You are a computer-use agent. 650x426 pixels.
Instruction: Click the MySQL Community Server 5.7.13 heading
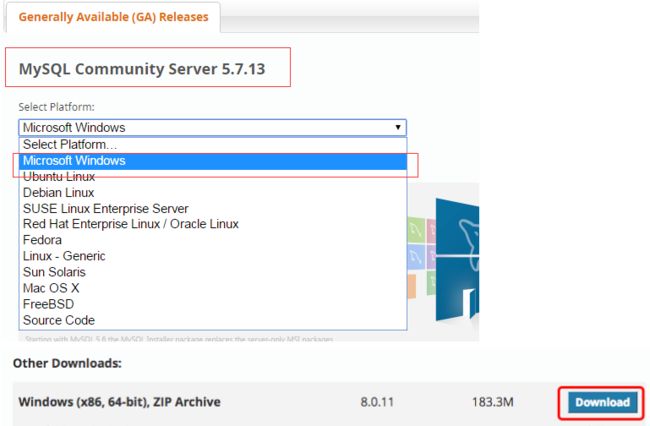[x=142, y=69]
